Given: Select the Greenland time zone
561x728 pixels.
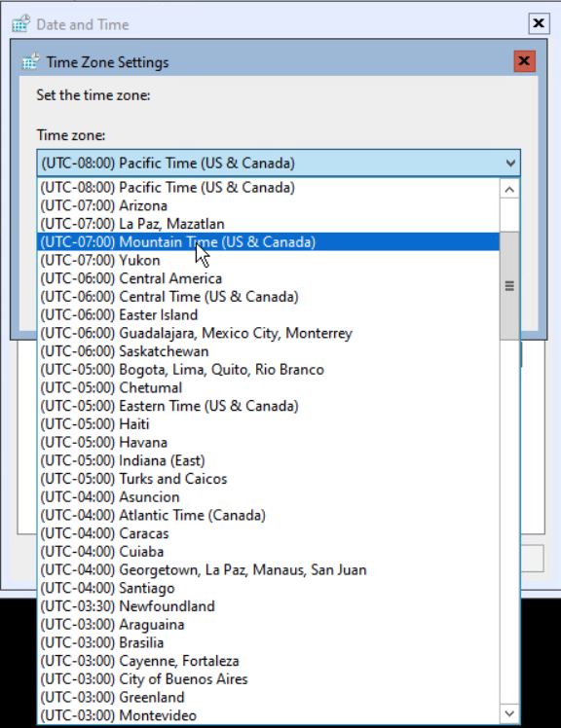Looking at the screenshot, I should (268, 697).
